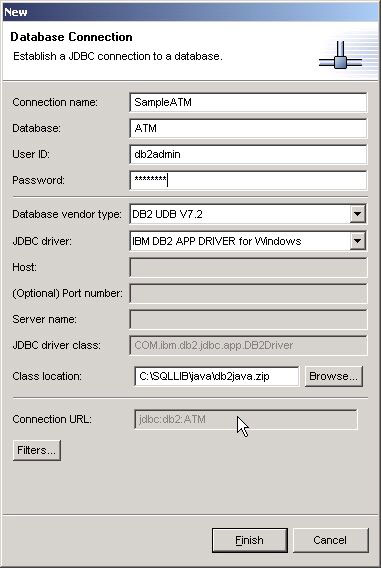Click the database connection banner icon
The width and height of the screenshot is (381, 568).
tap(340, 55)
